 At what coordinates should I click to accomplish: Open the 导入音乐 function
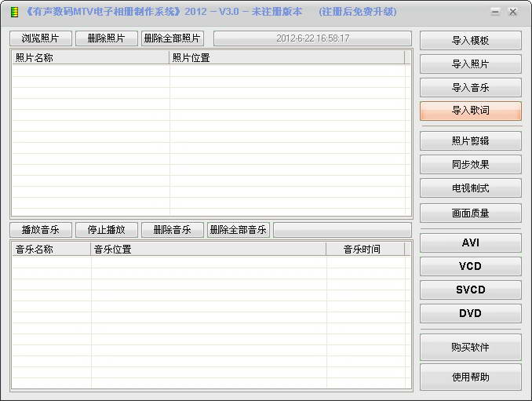click(471, 88)
